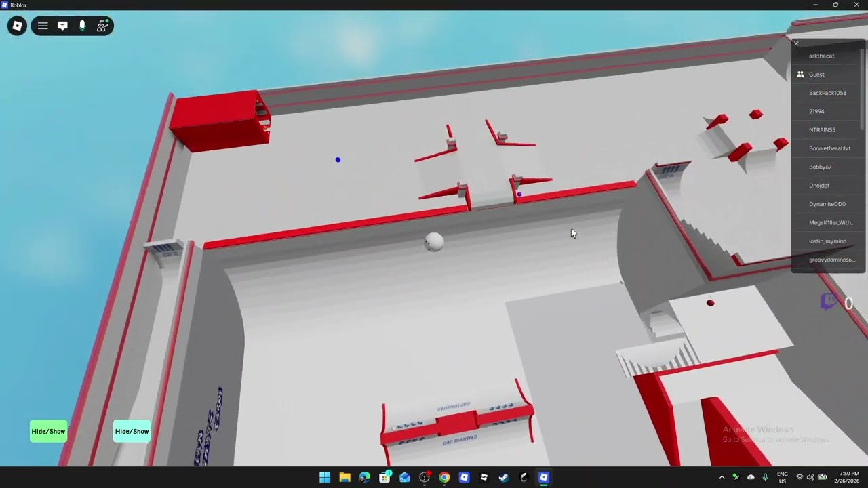Select player BackPack1058
The width and height of the screenshot is (868, 488).
[x=827, y=93]
